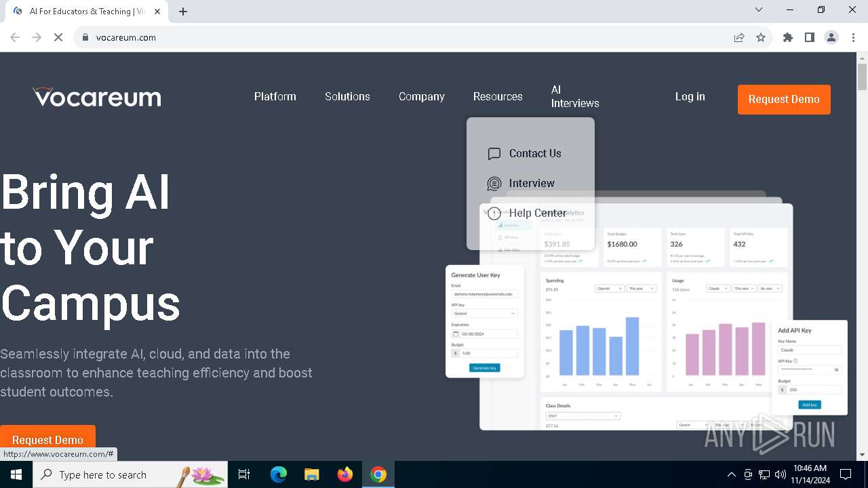Click the Contact Us chat bubble icon
This screenshot has width=868, height=488.
[494, 154]
